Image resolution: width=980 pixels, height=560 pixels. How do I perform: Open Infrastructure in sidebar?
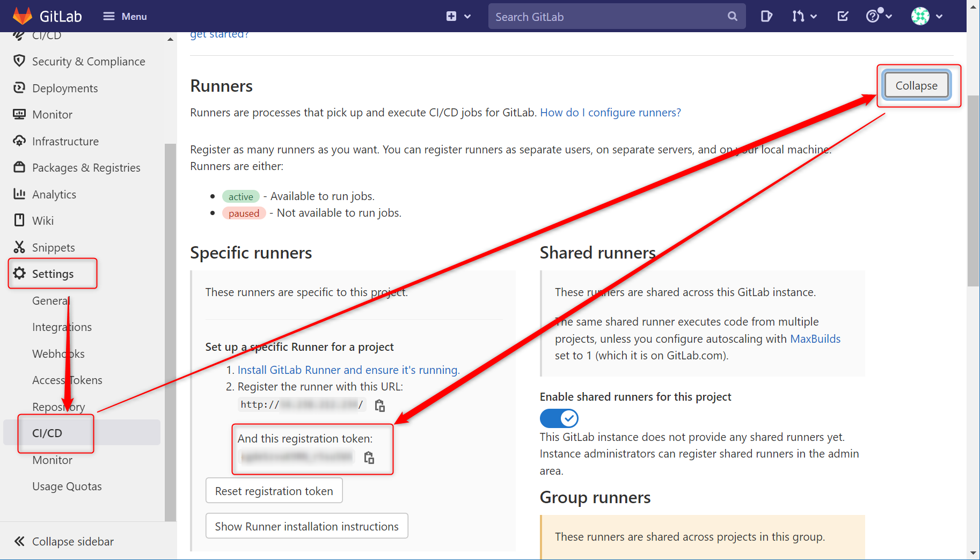point(65,141)
